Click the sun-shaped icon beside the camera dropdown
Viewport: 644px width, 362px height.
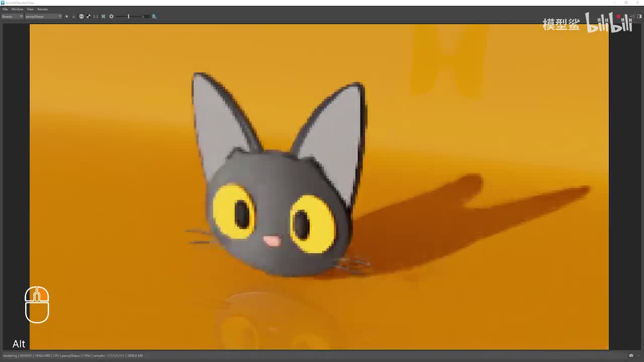[67, 17]
